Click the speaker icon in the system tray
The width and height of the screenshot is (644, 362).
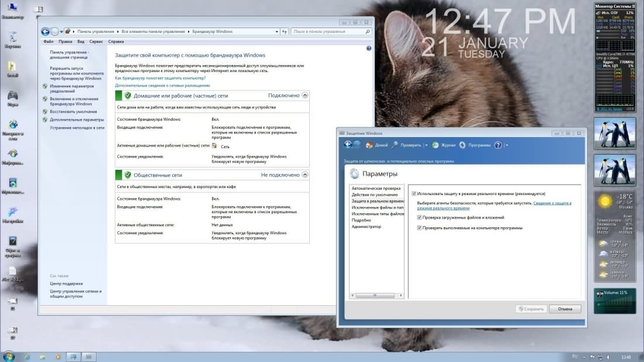tap(608, 357)
